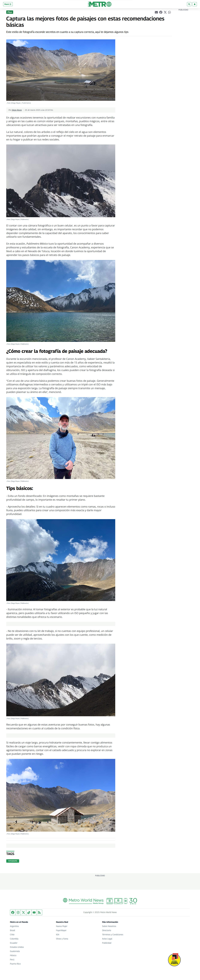Image resolution: width=200 pixels, height=980 pixels.
Task: Click the search magnifier icon
Action: (x=189, y=4)
